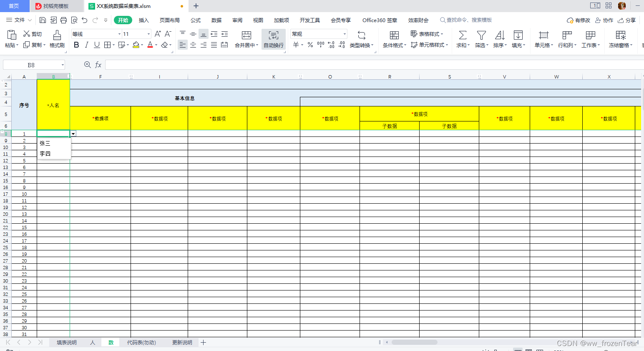Open the 文件 file menu
The image size is (644, 351).
(19, 20)
